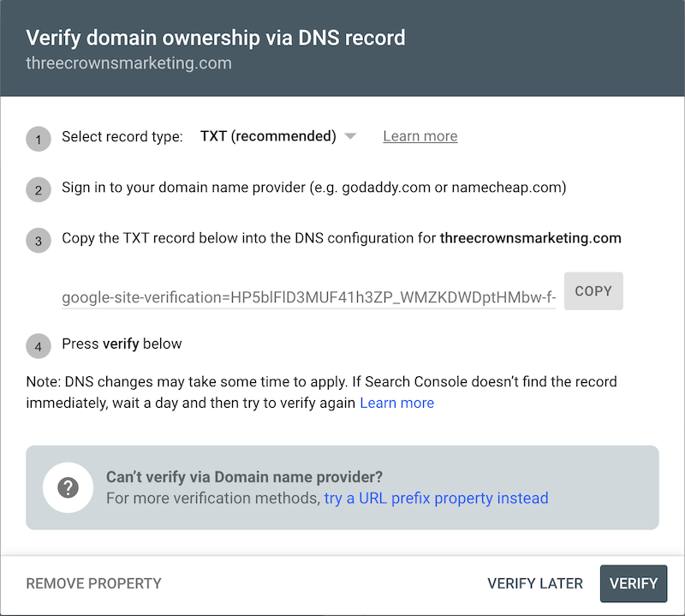Select the TXT (recommended) record type
The image size is (685, 616).
[x=268, y=136]
